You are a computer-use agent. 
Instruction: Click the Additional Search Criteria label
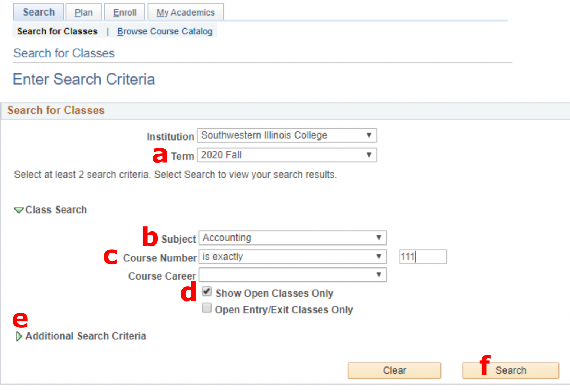(86, 336)
